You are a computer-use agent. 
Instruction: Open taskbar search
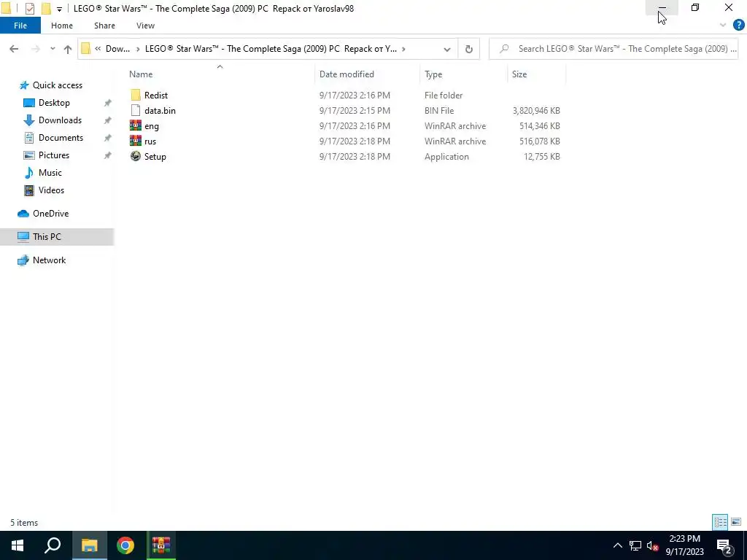[53, 545]
